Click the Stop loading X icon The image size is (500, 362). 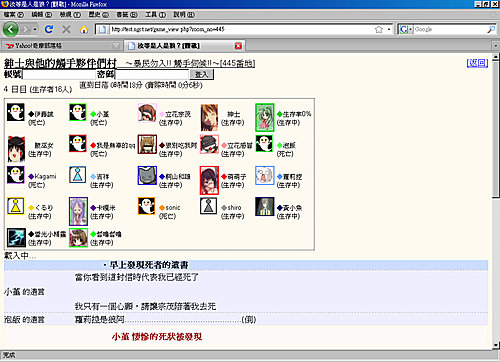point(66,29)
